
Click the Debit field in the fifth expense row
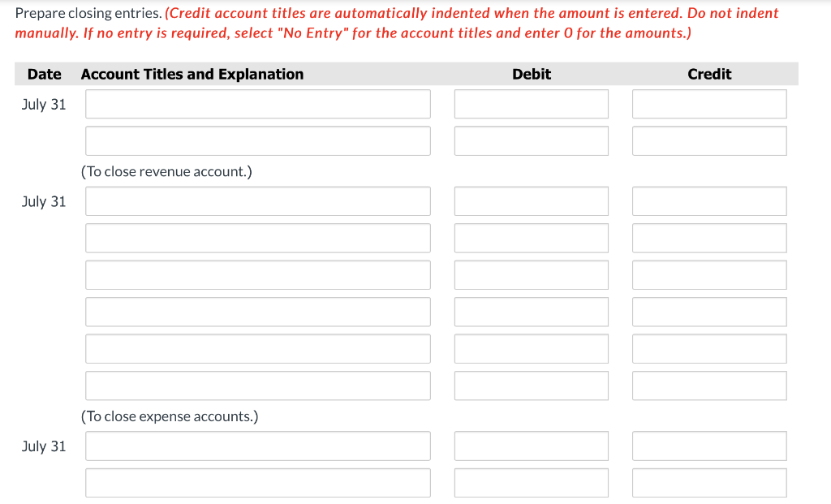(531, 348)
